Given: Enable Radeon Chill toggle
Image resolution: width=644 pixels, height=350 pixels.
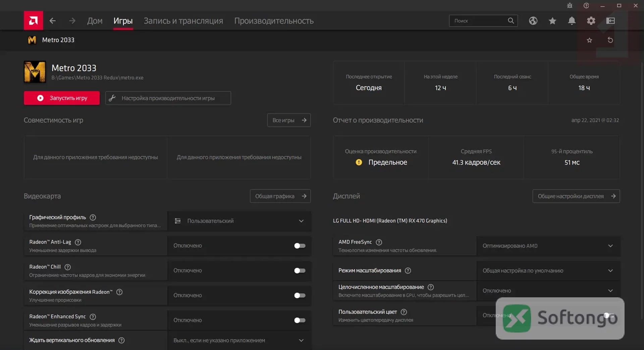Looking at the screenshot, I should tap(300, 270).
